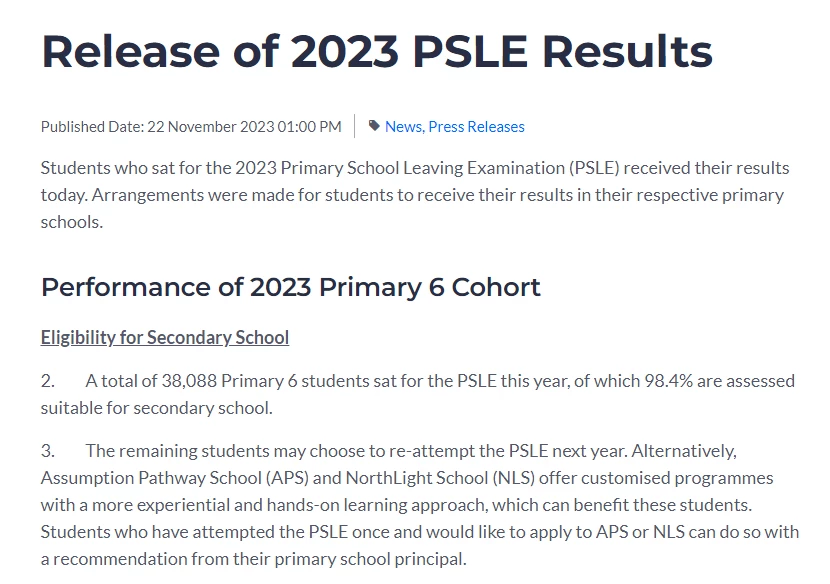The width and height of the screenshot is (830, 584).
Task: Click the paragraph number 2 marker
Action: click(47, 381)
